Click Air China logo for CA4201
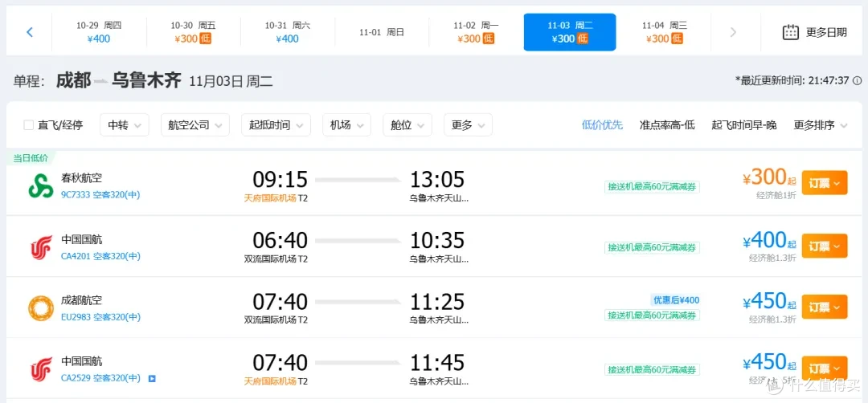This screenshot has width=868, height=403. [x=41, y=247]
